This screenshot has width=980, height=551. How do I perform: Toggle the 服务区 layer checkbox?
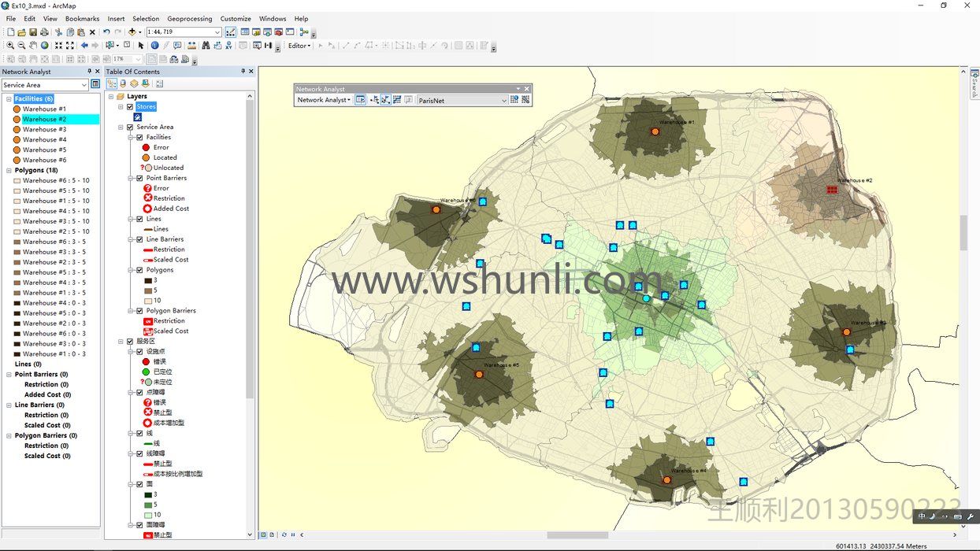pos(131,342)
